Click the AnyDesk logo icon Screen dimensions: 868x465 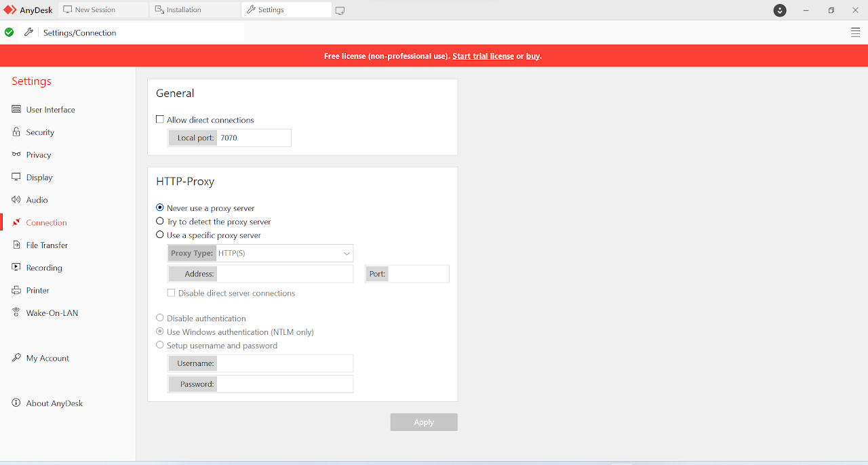(10, 10)
